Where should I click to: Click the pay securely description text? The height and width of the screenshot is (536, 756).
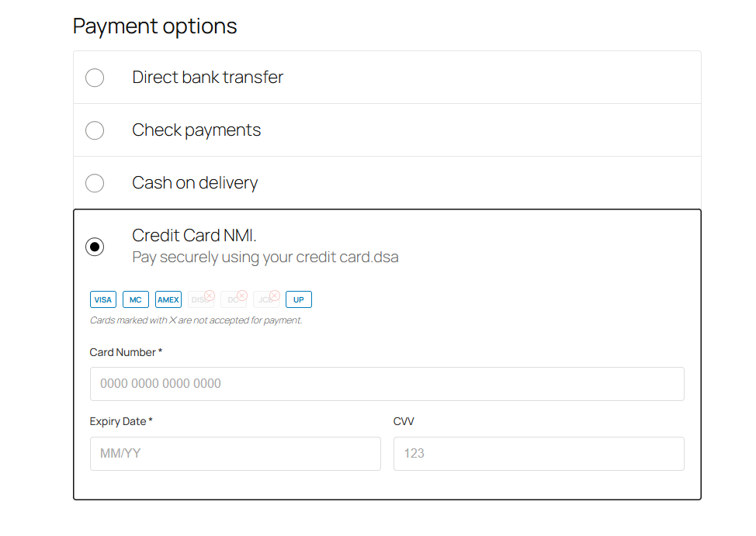pos(265,257)
